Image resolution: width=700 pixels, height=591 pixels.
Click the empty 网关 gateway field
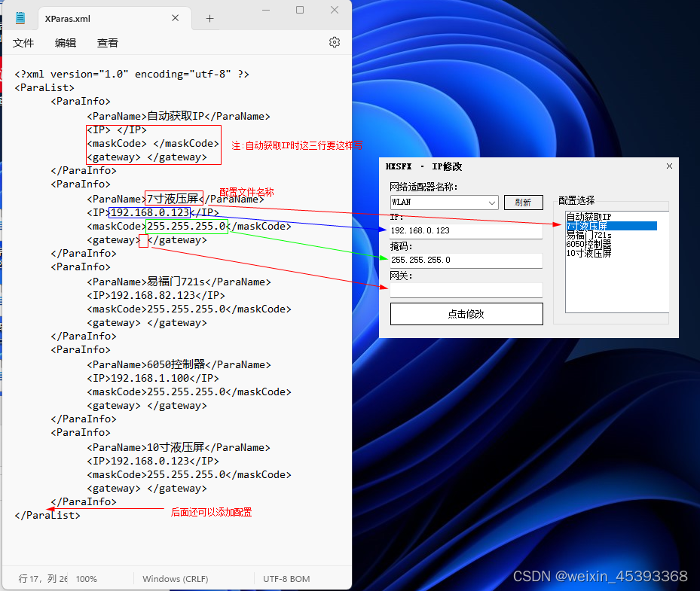coord(466,290)
